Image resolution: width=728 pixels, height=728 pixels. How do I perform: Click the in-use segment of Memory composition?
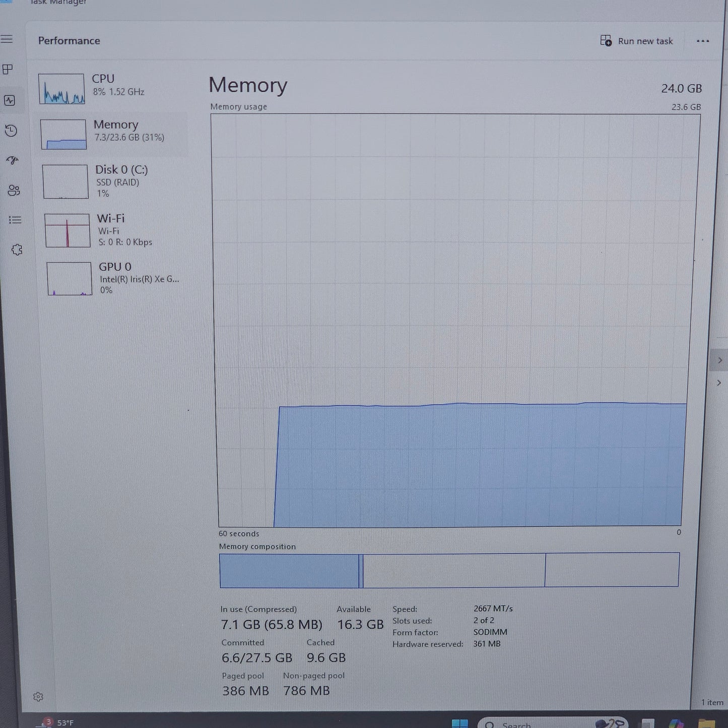289,571
